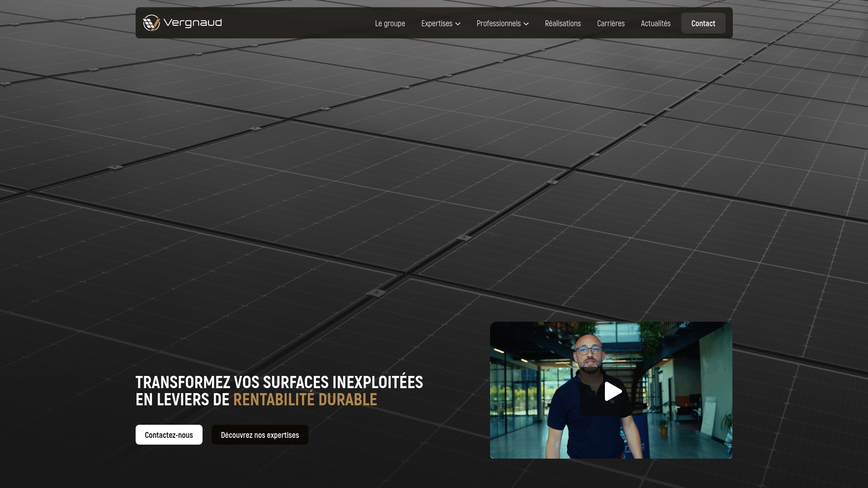Expand the Expertises dropdown chevron
Viewport: 868px width, 488px height.
(x=458, y=24)
